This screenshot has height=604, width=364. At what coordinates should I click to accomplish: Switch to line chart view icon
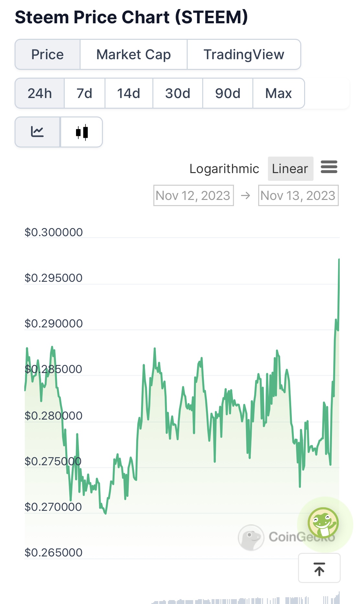38,132
